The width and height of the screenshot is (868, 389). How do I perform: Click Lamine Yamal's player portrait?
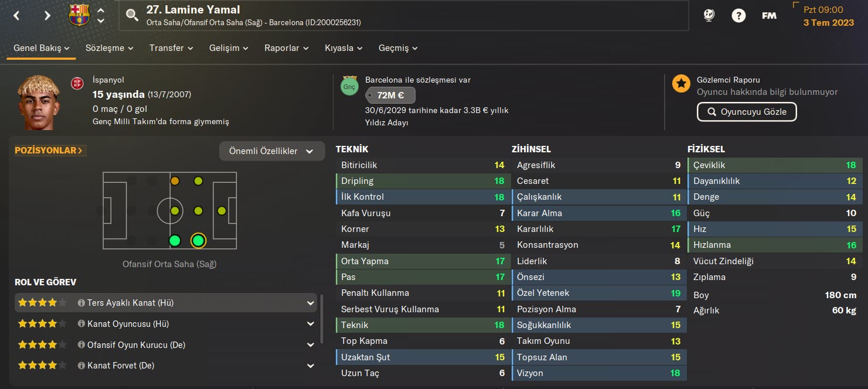(39, 103)
